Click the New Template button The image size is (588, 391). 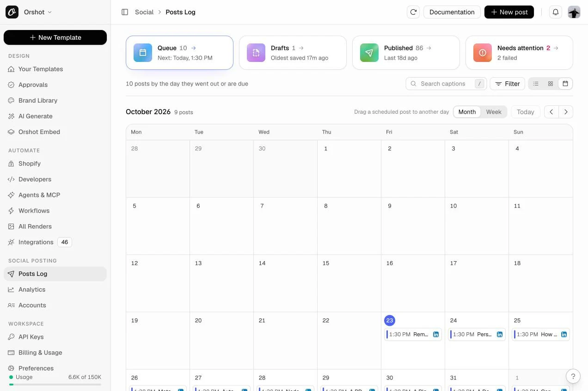pyautogui.click(x=55, y=37)
